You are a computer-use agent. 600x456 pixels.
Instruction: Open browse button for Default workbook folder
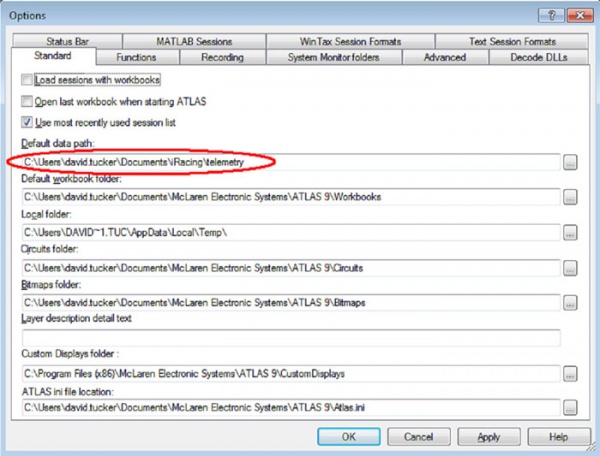[570, 197]
